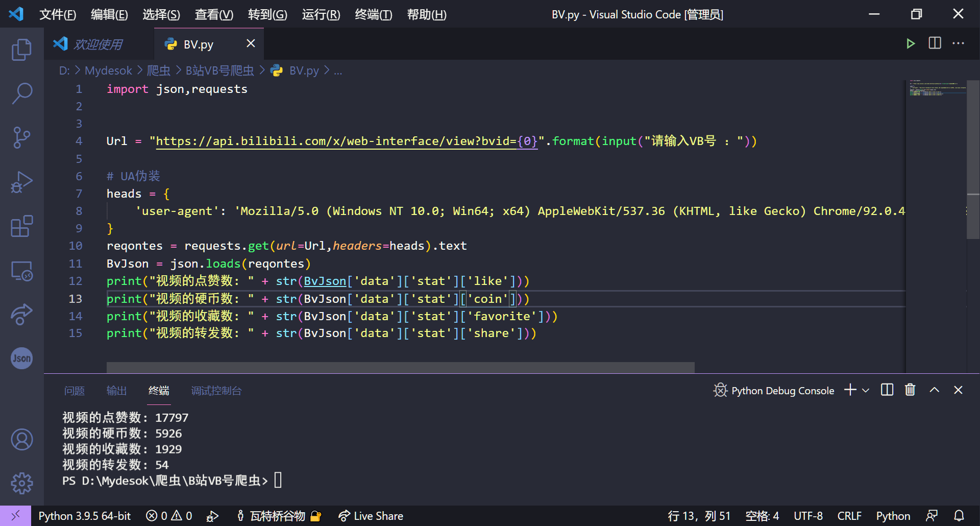Open the 终端(T) menu

pyautogui.click(x=374, y=14)
